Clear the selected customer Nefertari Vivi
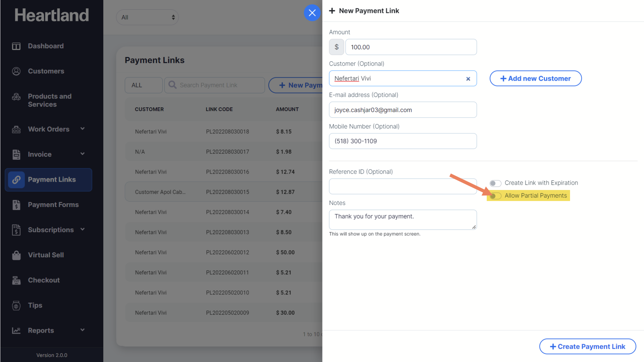The height and width of the screenshot is (362, 644). pos(468,79)
